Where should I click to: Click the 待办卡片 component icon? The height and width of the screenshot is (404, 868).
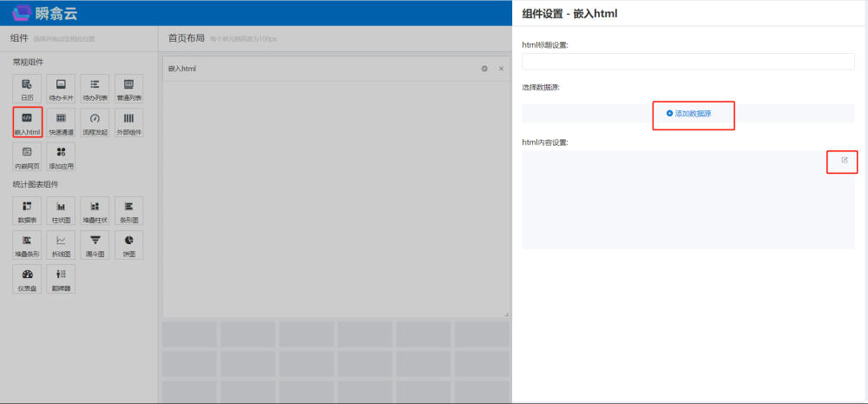coord(61,88)
